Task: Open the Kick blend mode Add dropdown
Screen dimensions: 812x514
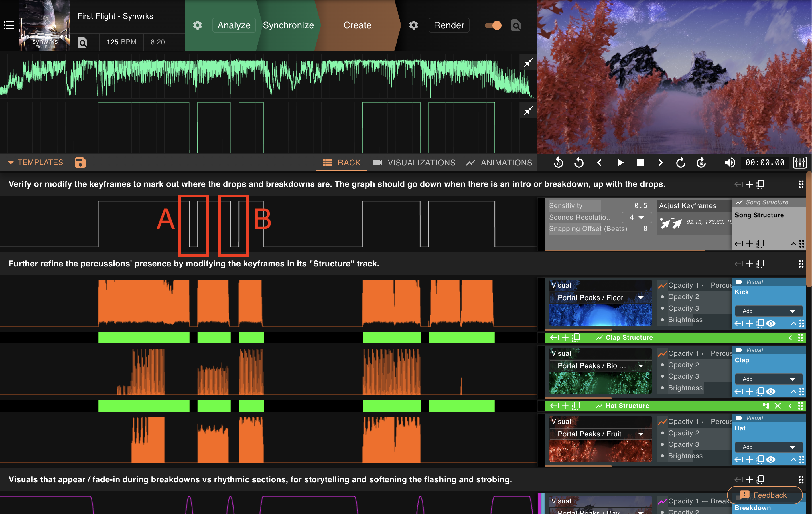Action: 769,311
